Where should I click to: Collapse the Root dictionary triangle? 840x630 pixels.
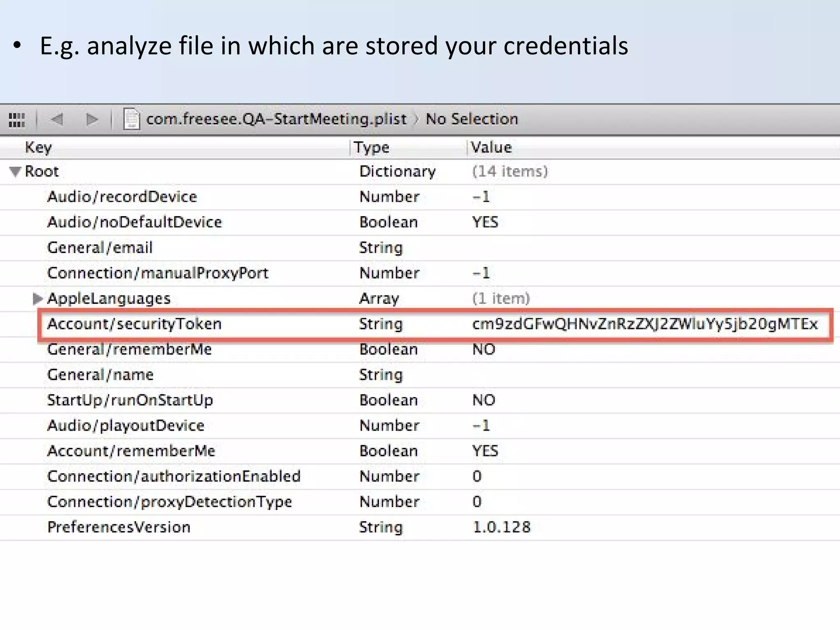pyautogui.click(x=15, y=171)
